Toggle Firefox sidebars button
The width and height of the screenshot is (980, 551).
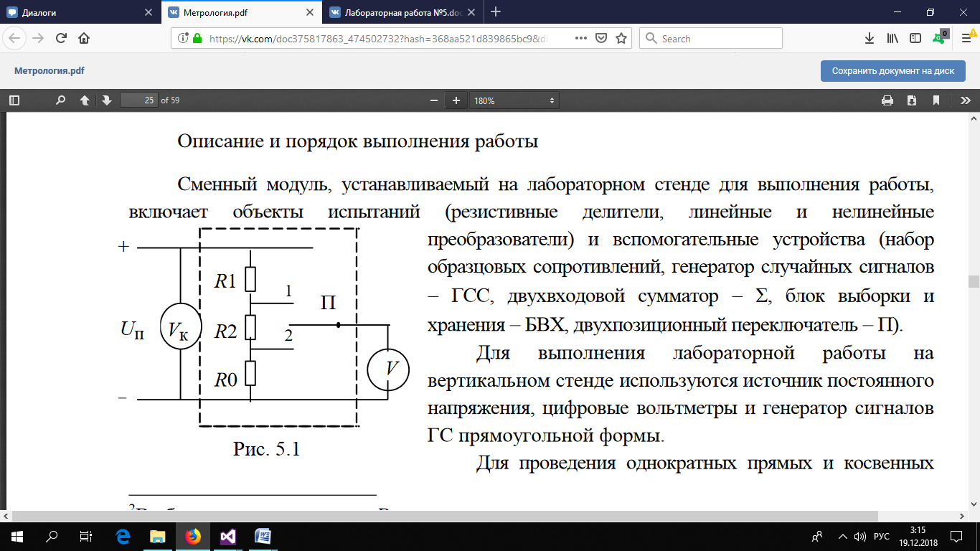[915, 38]
